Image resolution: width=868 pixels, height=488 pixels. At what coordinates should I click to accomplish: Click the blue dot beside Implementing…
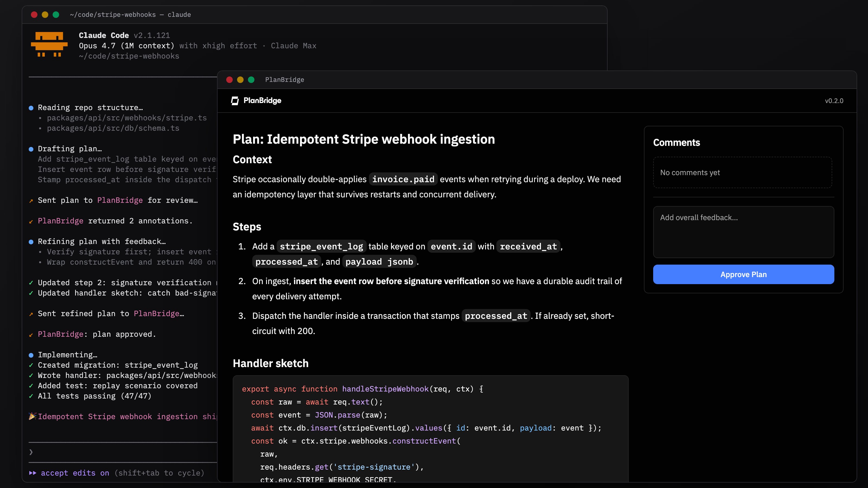31,355
